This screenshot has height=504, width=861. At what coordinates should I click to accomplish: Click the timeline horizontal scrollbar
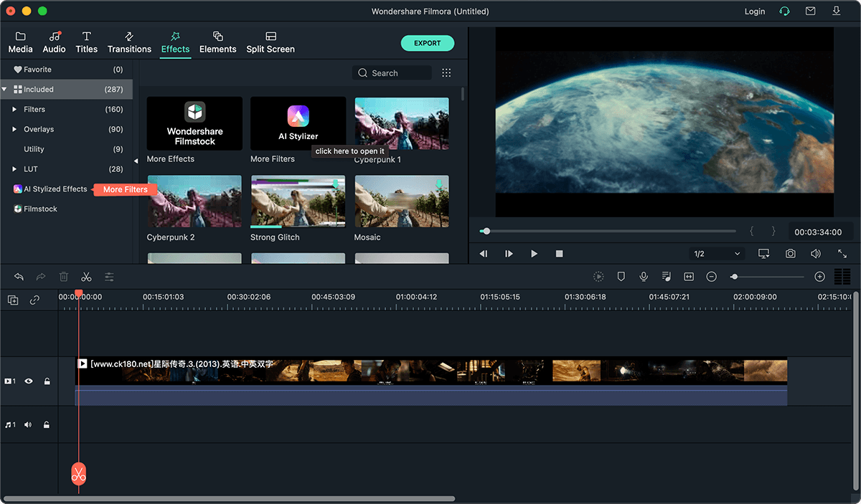(230, 498)
